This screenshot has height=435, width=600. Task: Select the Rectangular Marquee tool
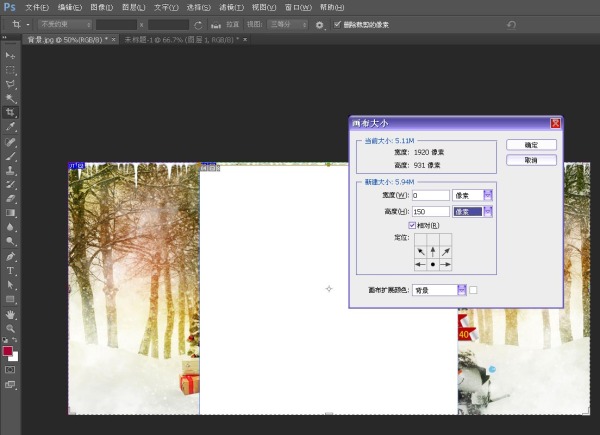pos(10,70)
